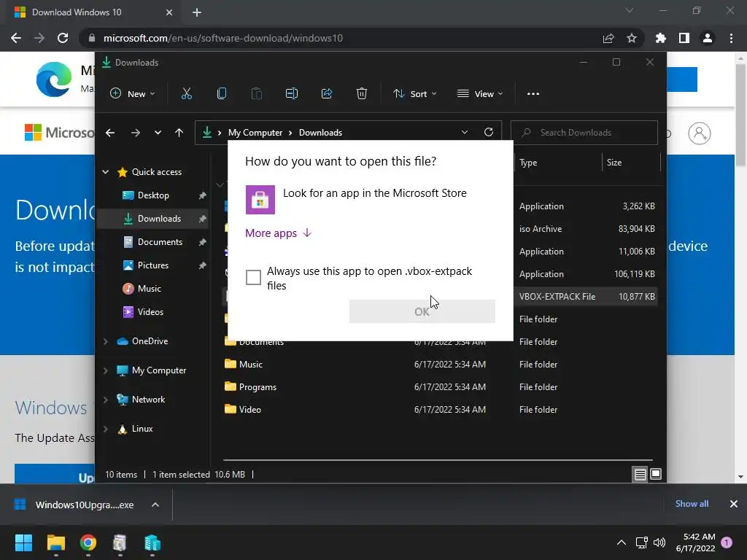The height and width of the screenshot is (560, 747).
Task: Click More apps link in dialog
Action: point(278,233)
